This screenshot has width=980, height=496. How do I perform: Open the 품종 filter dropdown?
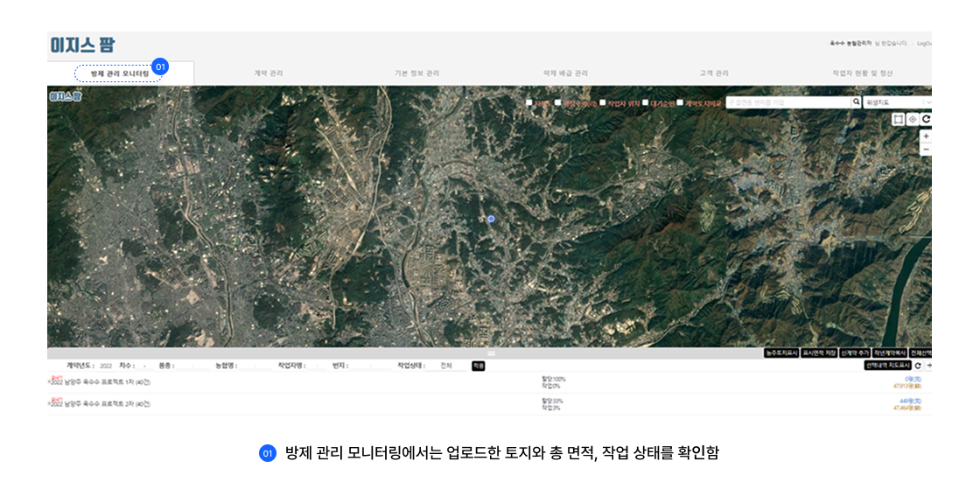(x=192, y=366)
